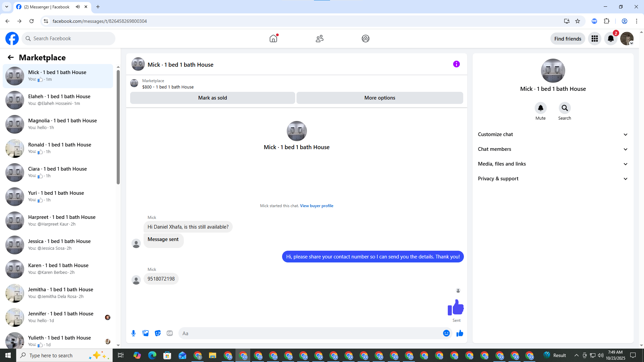This screenshot has width=644, height=362.
Task: Click Mark as sold button
Action: coord(212,98)
